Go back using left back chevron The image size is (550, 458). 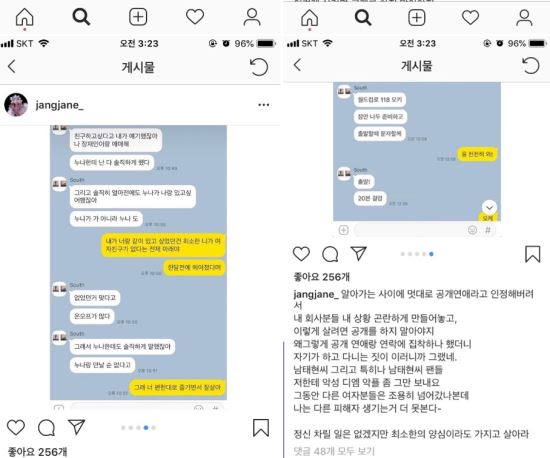(12, 66)
